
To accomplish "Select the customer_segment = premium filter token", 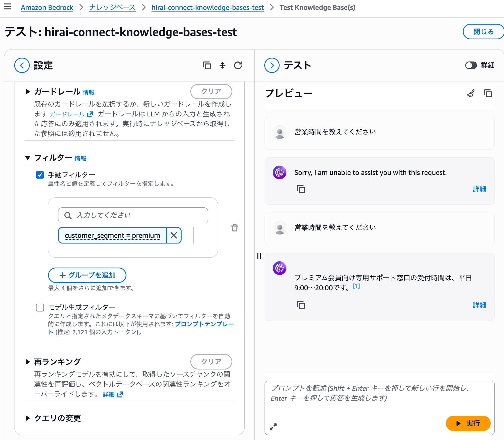I will coord(112,235).
